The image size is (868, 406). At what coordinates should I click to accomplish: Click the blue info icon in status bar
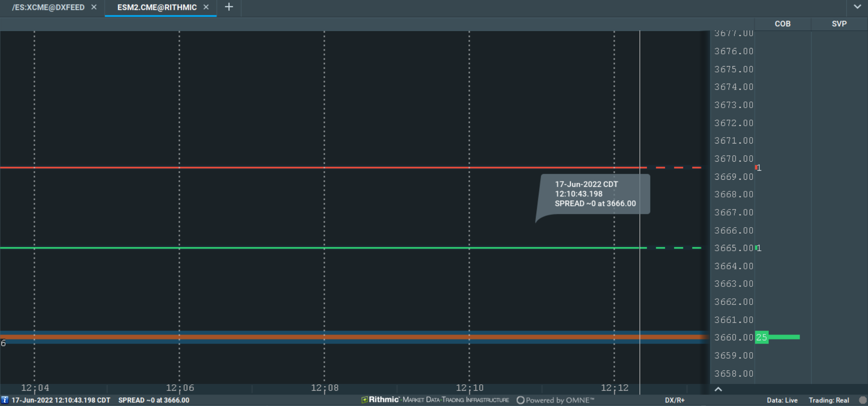[5, 400]
